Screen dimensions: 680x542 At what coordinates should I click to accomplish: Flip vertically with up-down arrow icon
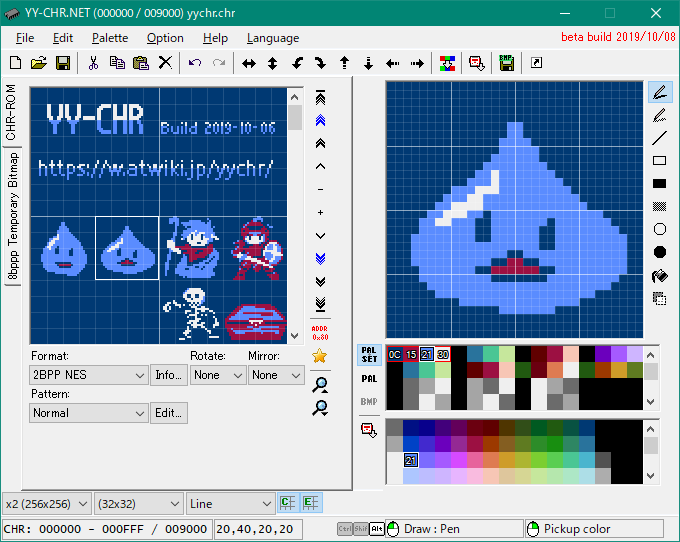pyautogui.click(x=272, y=64)
